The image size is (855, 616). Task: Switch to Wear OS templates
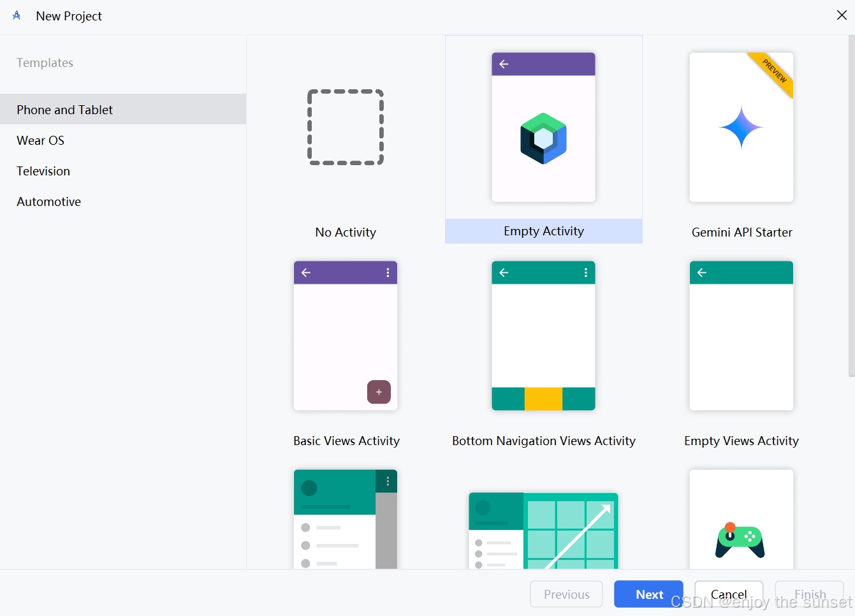tap(123, 140)
